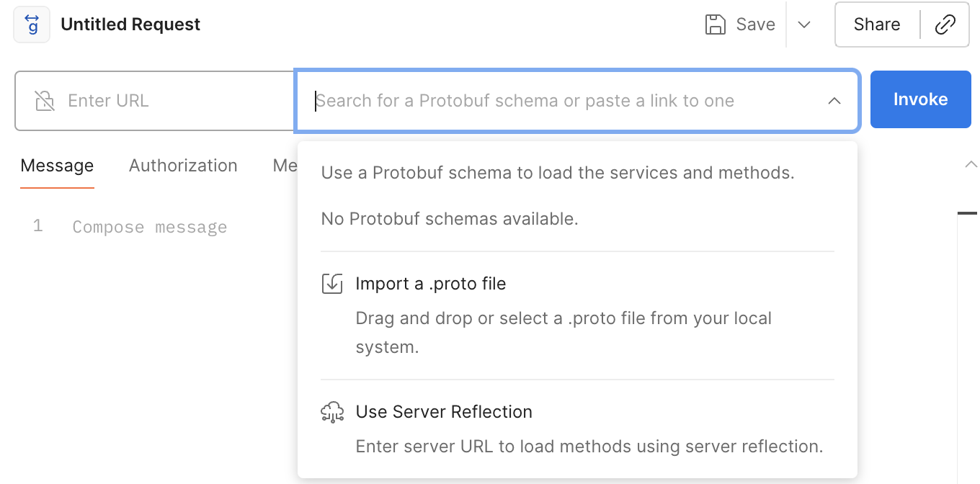The width and height of the screenshot is (980, 484).
Task: Choose the 'Use Server Reflection' option
Action: [444, 412]
